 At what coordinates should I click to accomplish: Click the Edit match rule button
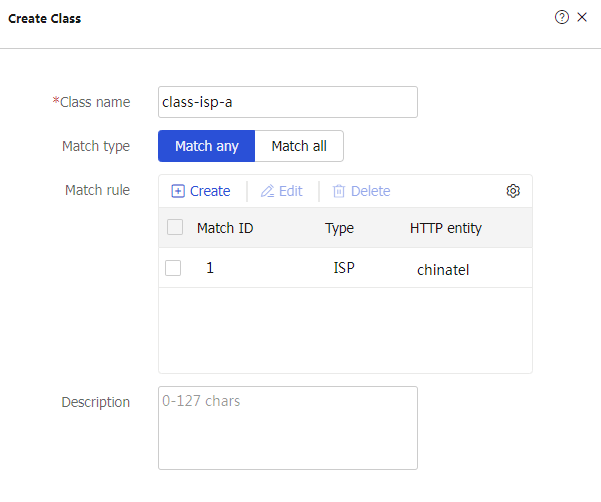pyautogui.click(x=282, y=191)
